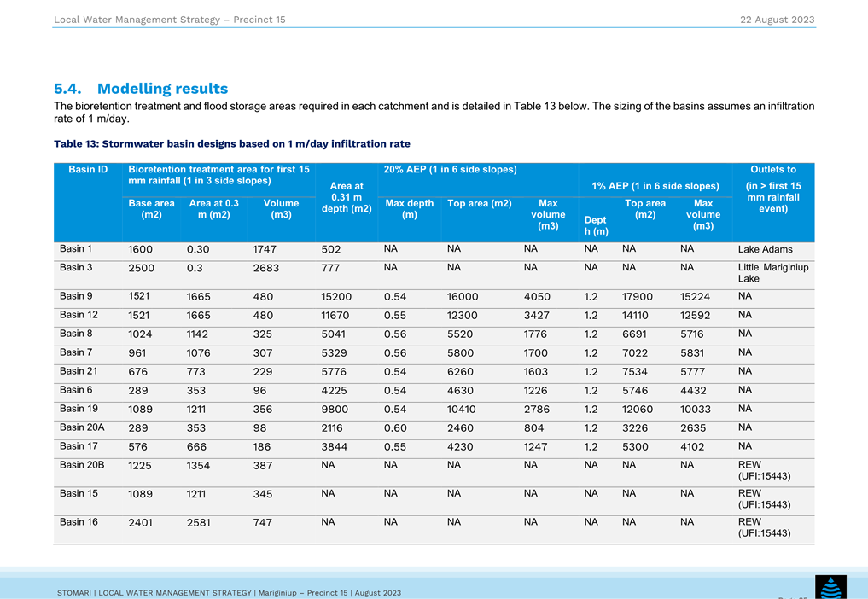The image size is (868, 599).
Task: Click the 'Basin 21' row label
Action: tap(79, 371)
